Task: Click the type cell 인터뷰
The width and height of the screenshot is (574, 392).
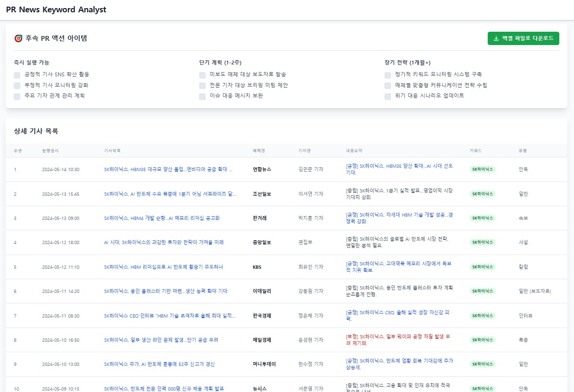Action: [526, 316]
